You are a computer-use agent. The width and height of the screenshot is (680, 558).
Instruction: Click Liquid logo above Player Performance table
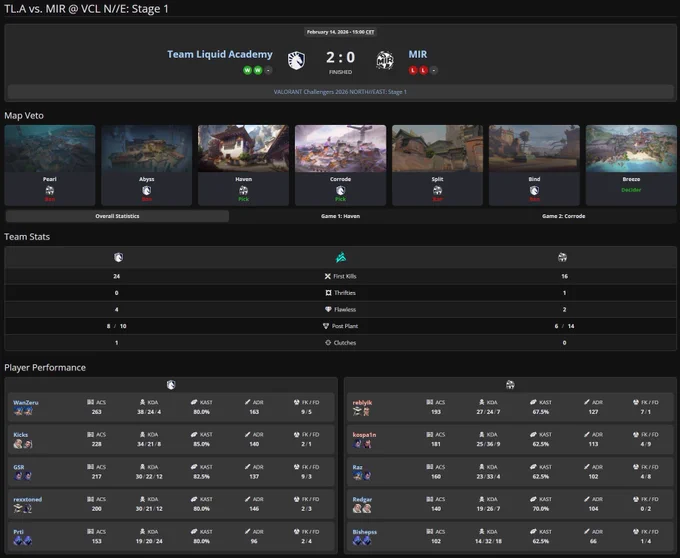tap(171, 385)
